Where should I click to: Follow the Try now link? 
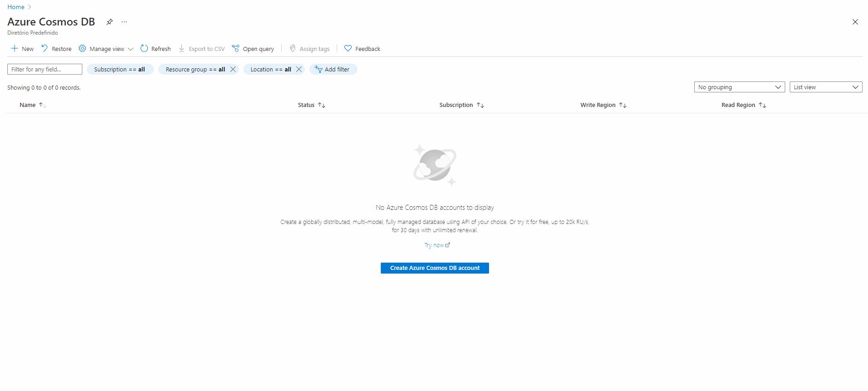point(437,245)
